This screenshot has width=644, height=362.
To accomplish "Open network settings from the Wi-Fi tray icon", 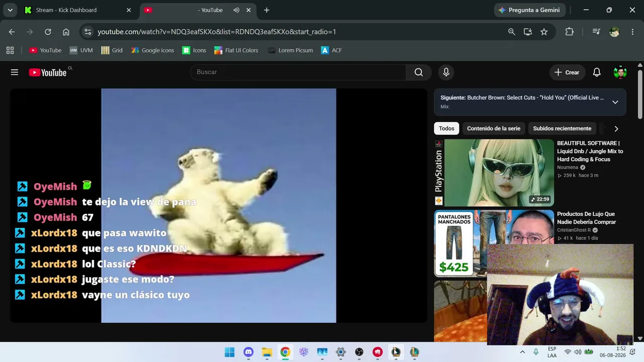I will click(568, 352).
